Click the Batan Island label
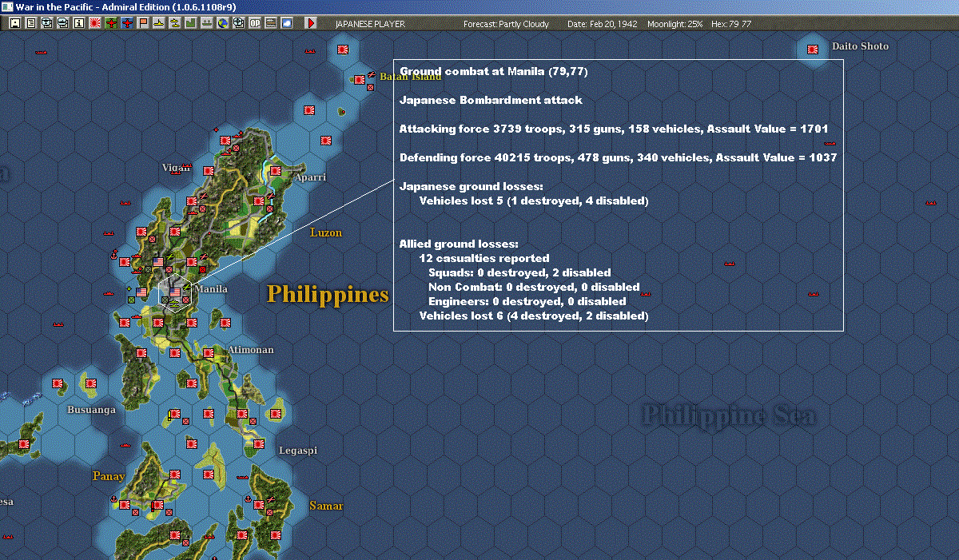The height and width of the screenshot is (560, 959). [x=411, y=77]
